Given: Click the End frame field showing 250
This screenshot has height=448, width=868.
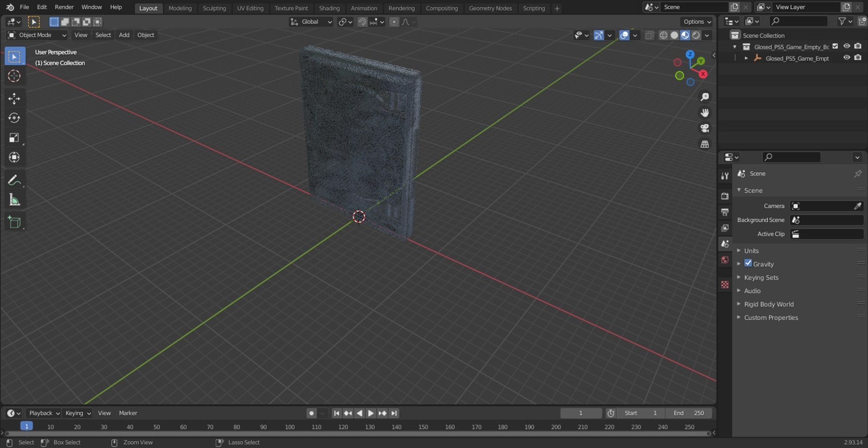Looking at the screenshot, I should pos(689,413).
